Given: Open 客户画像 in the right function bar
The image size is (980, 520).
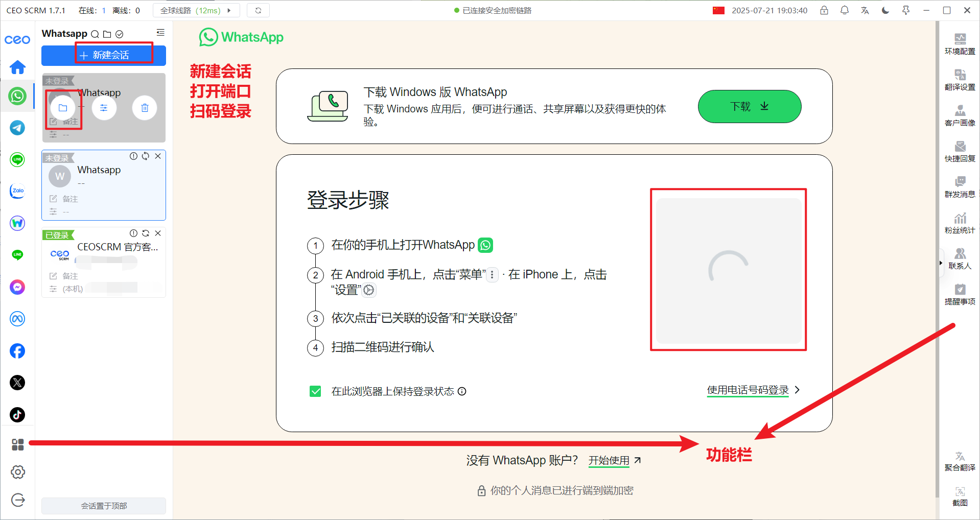Looking at the screenshot, I should coord(960,115).
